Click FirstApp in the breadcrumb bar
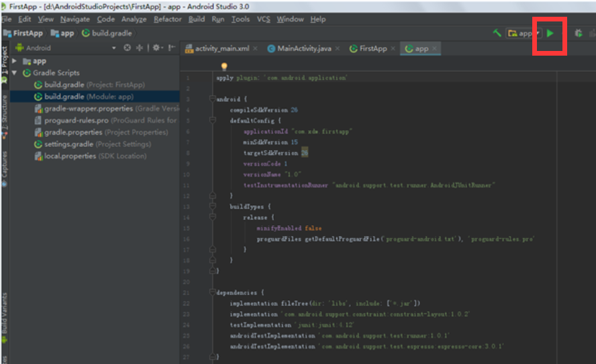The width and height of the screenshot is (596, 364). pos(23,34)
